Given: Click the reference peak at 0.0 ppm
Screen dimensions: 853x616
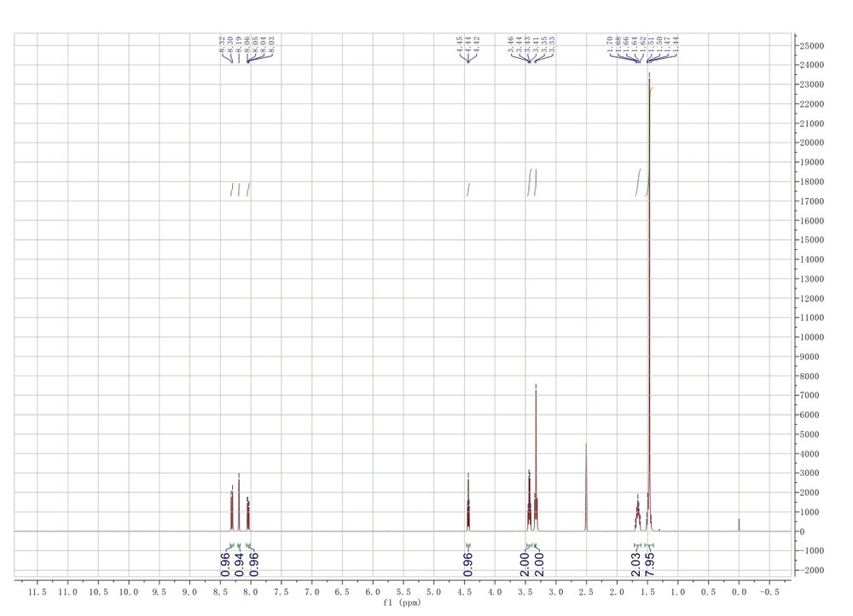Looking at the screenshot, I should point(739,524).
